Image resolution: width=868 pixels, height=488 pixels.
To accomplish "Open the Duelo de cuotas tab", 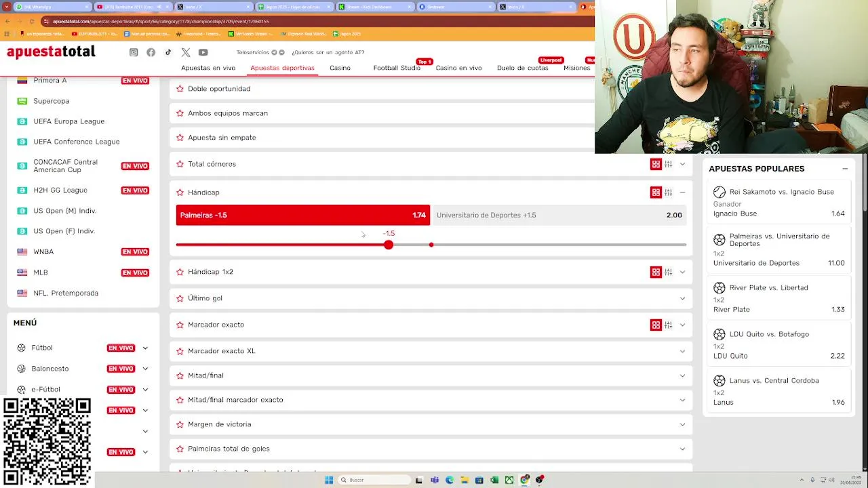I will click(x=522, y=68).
